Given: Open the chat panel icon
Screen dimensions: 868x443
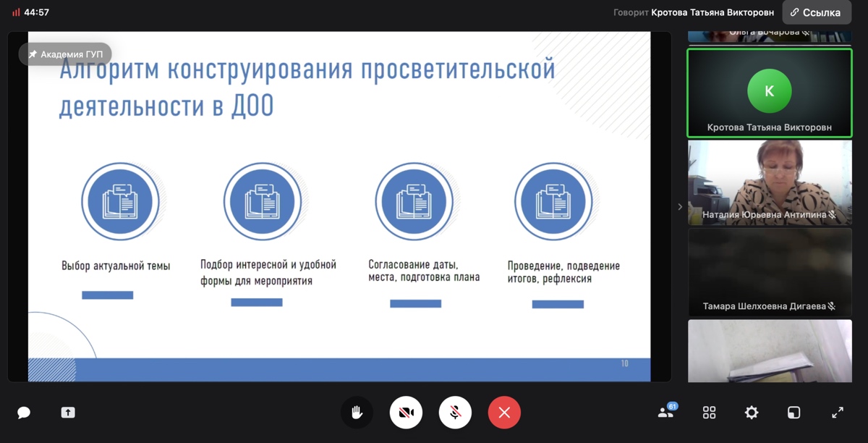Looking at the screenshot, I should [24, 413].
